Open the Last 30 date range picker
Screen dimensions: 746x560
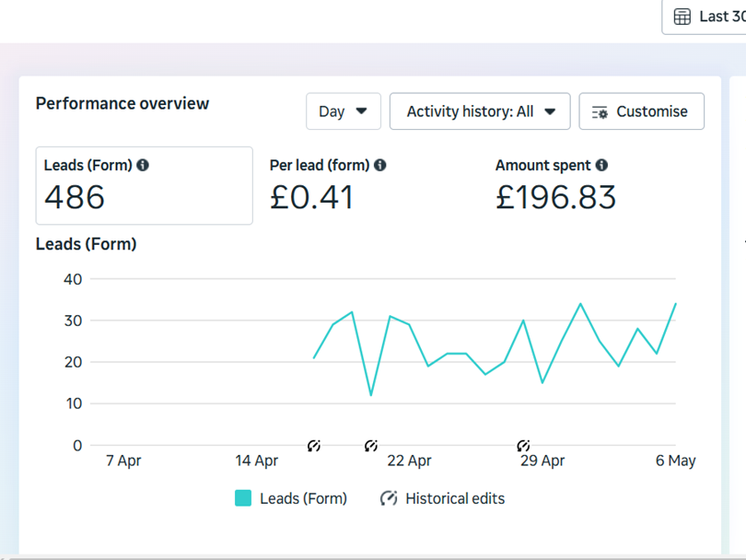705,17
